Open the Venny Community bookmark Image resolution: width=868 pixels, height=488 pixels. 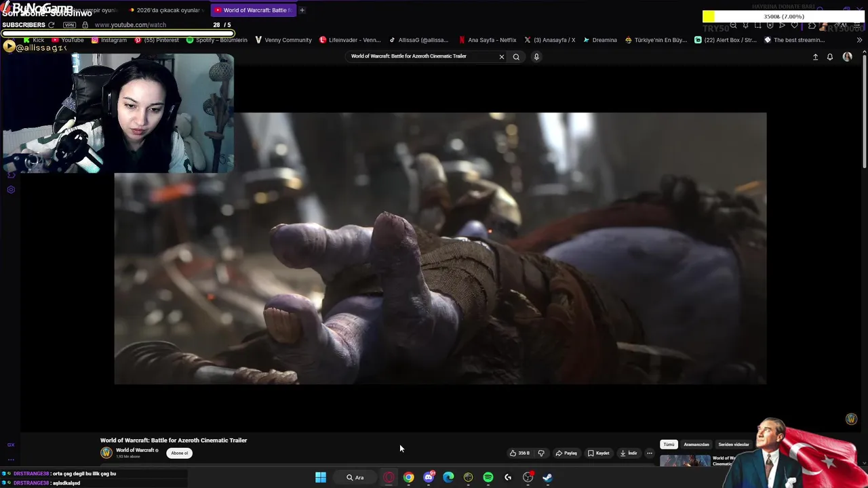tap(283, 40)
